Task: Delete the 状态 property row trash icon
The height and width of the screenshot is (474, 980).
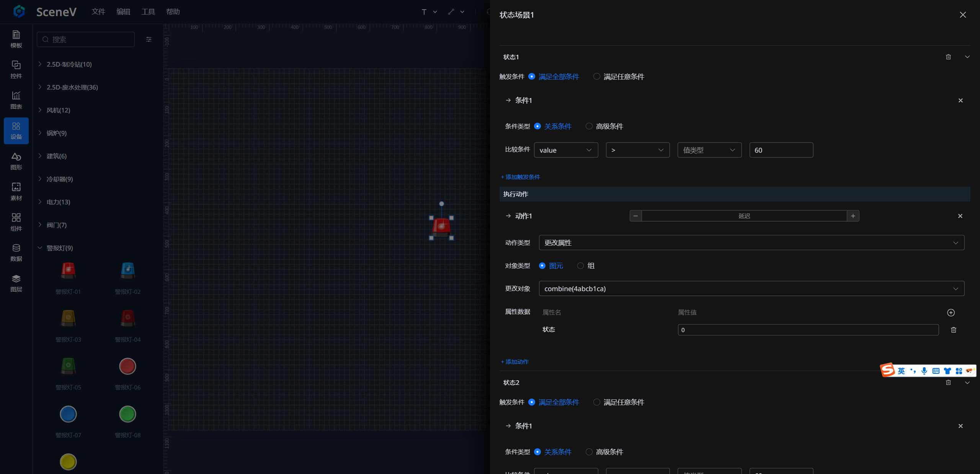Action: pos(953,330)
